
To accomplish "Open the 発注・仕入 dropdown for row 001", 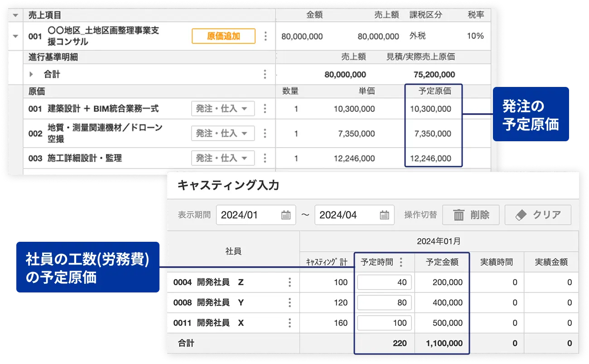I will pos(223,109).
